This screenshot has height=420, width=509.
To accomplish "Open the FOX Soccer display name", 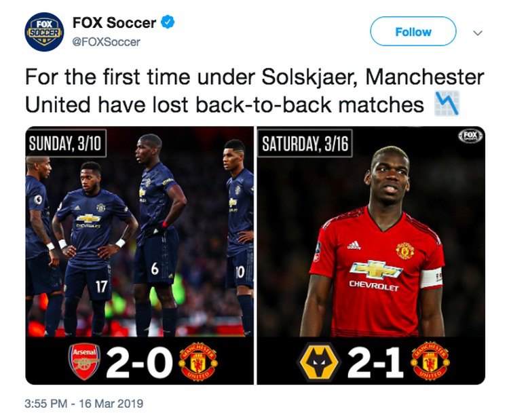I will [x=114, y=22].
